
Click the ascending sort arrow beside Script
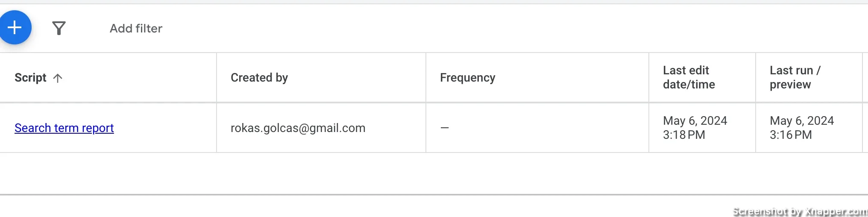tap(58, 78)
